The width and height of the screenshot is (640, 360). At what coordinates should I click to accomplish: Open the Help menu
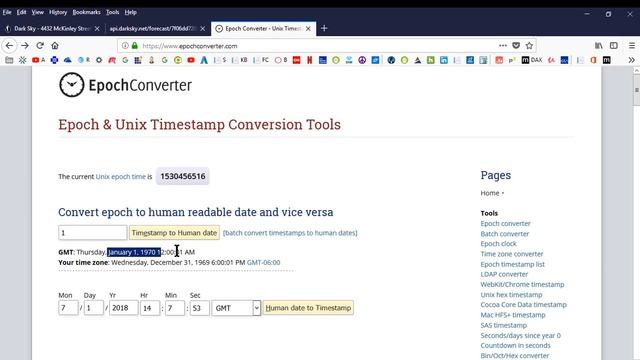coord(131,12)
